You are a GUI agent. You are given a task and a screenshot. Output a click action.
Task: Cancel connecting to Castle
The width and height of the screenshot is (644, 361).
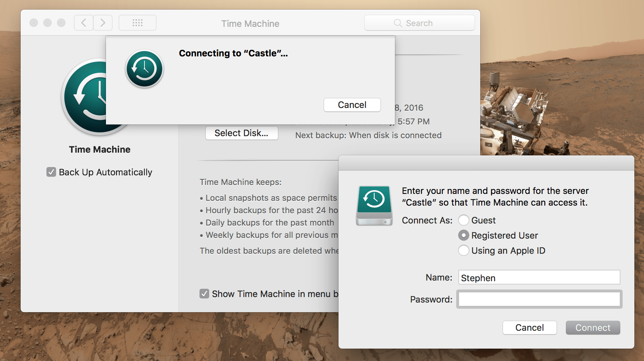(352, 105)
